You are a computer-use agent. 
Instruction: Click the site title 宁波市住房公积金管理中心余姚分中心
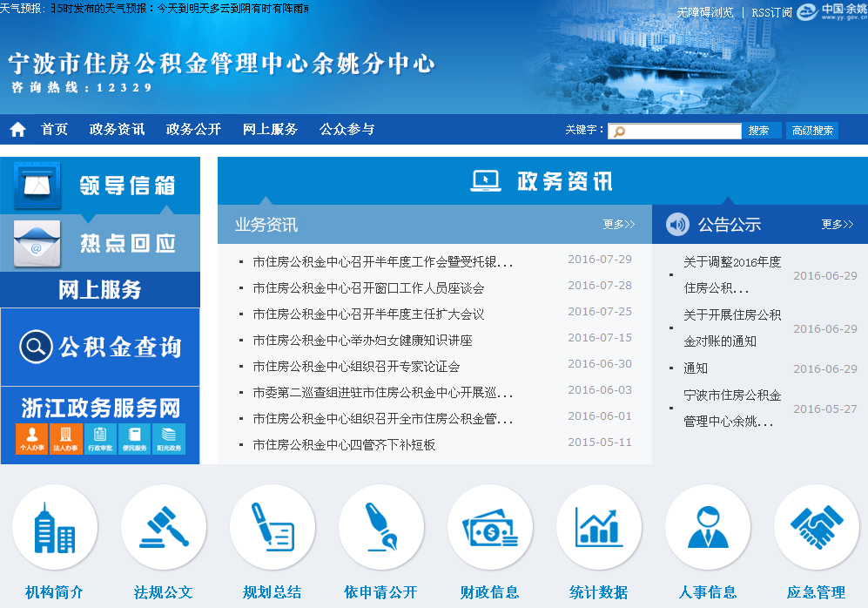point(221,63)
